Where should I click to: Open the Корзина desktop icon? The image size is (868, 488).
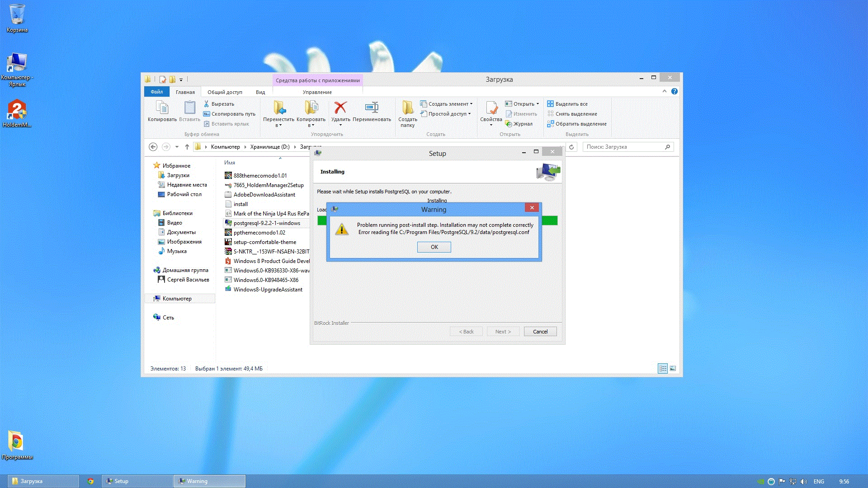click(x=17, y=18)
